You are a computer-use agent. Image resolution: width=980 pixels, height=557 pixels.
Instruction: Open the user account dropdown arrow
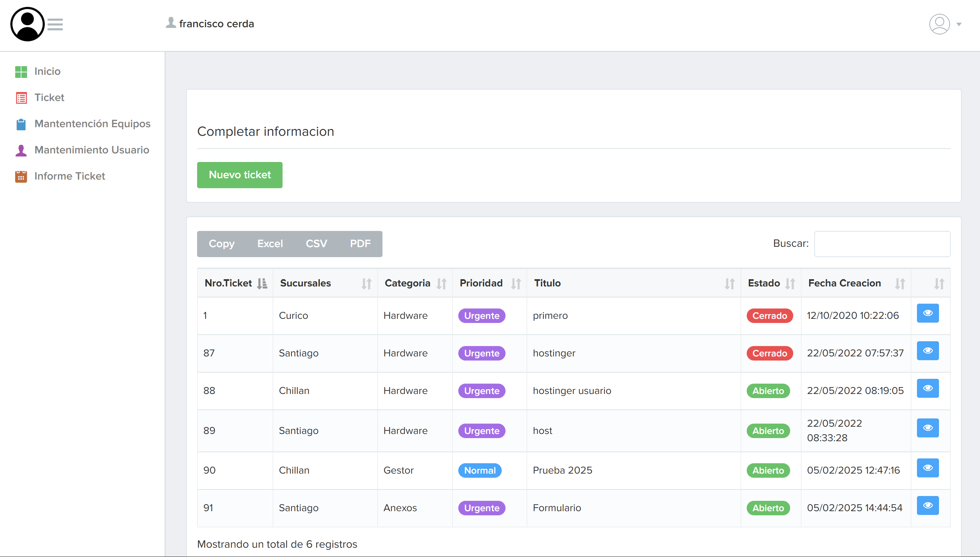pos(959,24)
